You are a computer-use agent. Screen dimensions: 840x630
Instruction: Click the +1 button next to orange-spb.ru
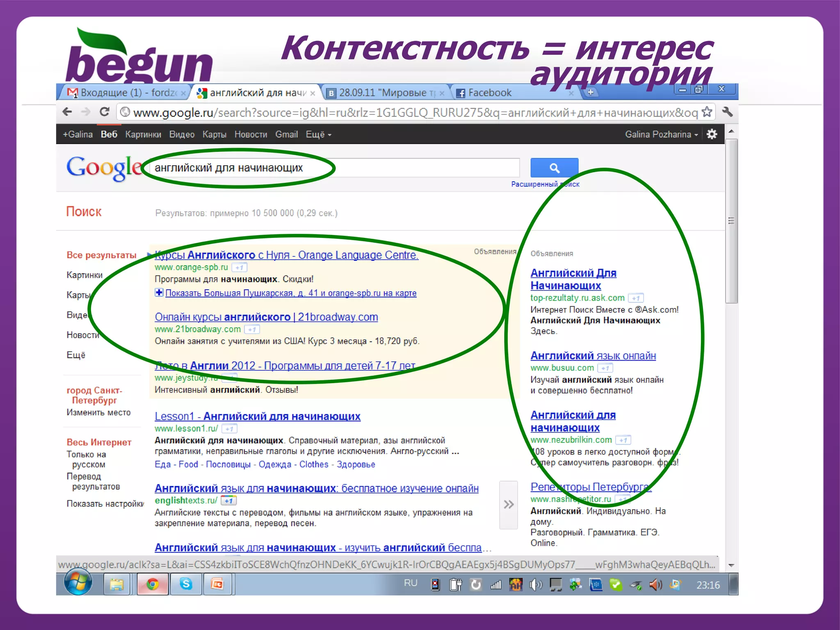click(240, 267)
